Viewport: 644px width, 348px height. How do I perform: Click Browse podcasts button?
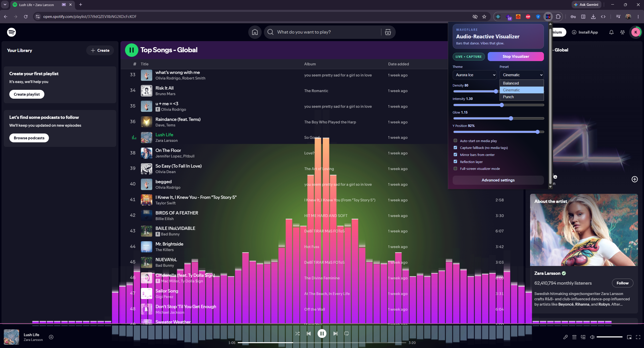pos(29,138)
